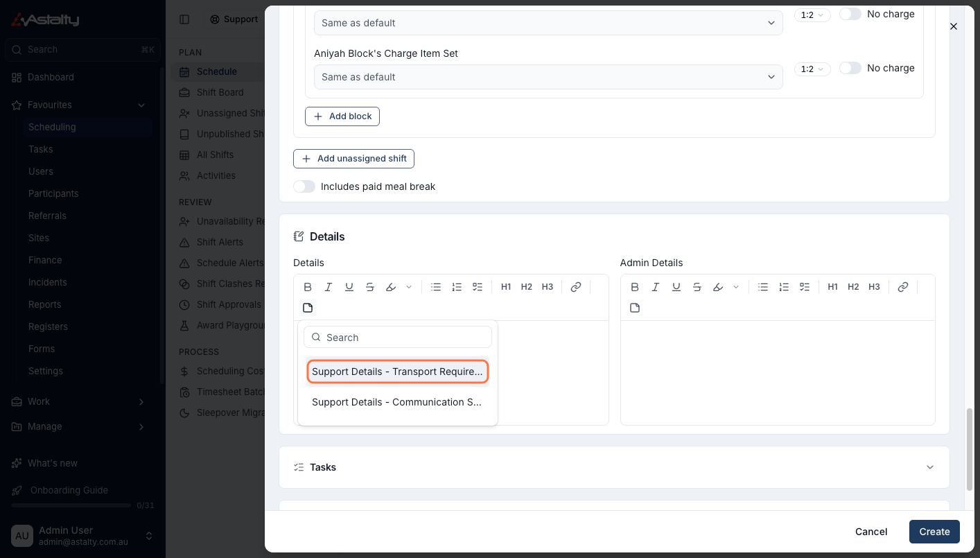The image size is (980, 558).
Task: Apply H2 heading in Admin Details editor
Action: pos(854,287)
